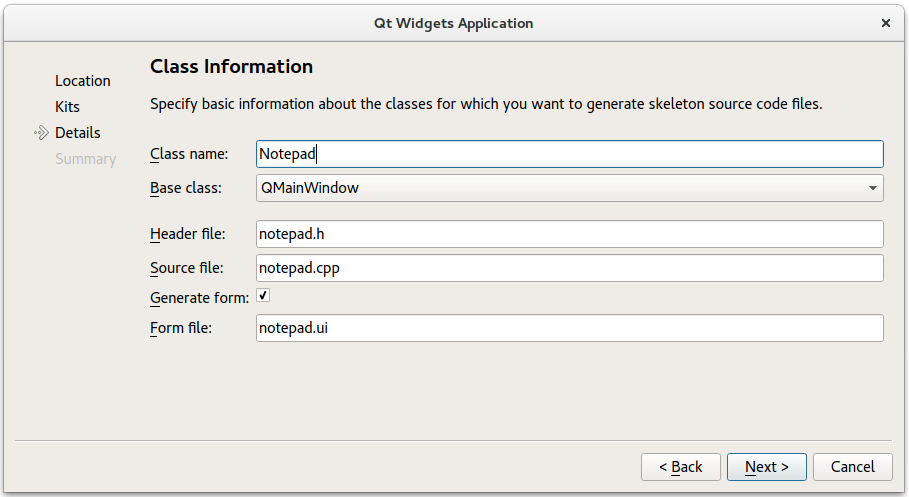This screenshot has width=909, height=497.
Task: Click the Class Information heading
Action: (231, 67)
